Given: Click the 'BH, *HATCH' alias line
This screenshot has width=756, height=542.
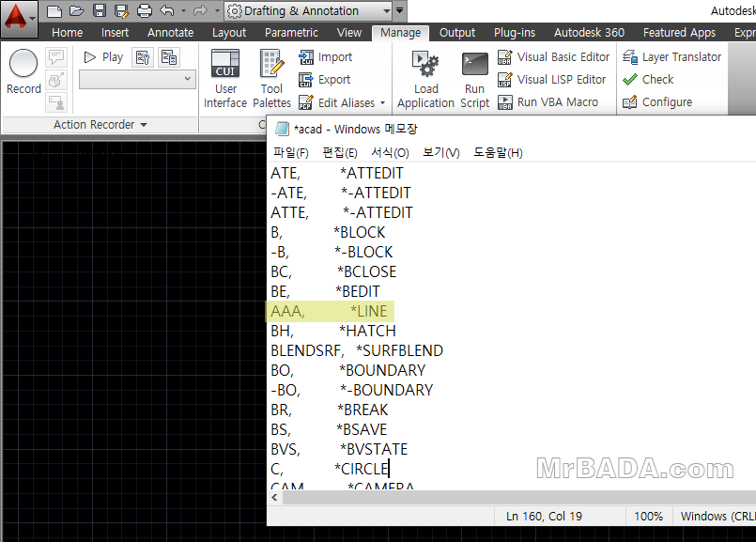Looking at the screenshot, I should pyautogui.click(x=333, y=331).
